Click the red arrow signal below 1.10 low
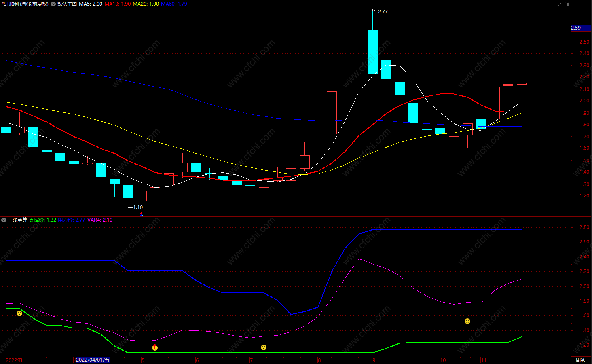This screenshot has width=592, height=364. tap(141, 214)
